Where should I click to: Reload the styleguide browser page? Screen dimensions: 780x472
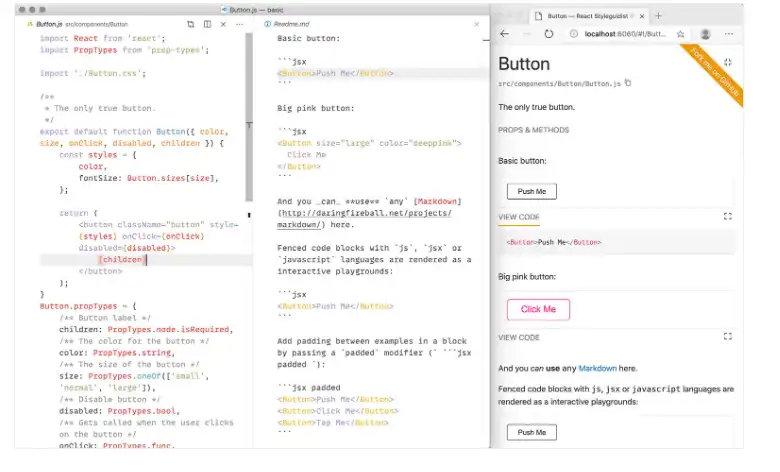(x=549, y=34)
